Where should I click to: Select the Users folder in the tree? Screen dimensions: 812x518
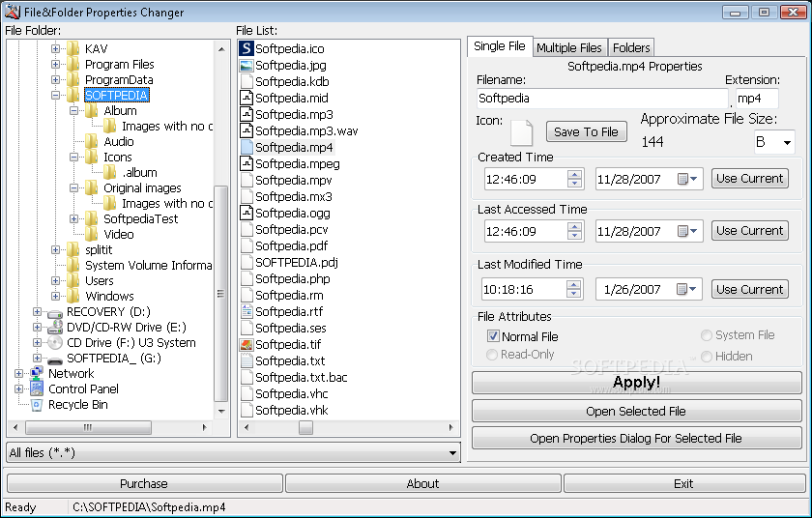100,280
